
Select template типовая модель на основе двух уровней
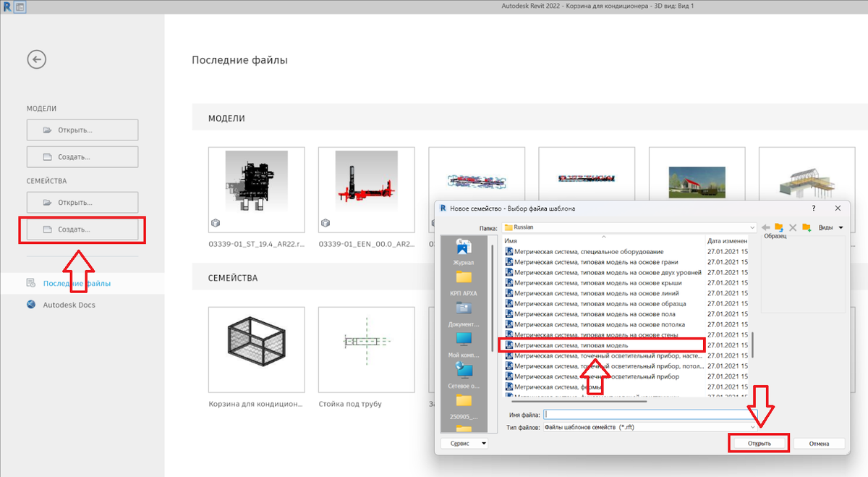click(603, 272)
